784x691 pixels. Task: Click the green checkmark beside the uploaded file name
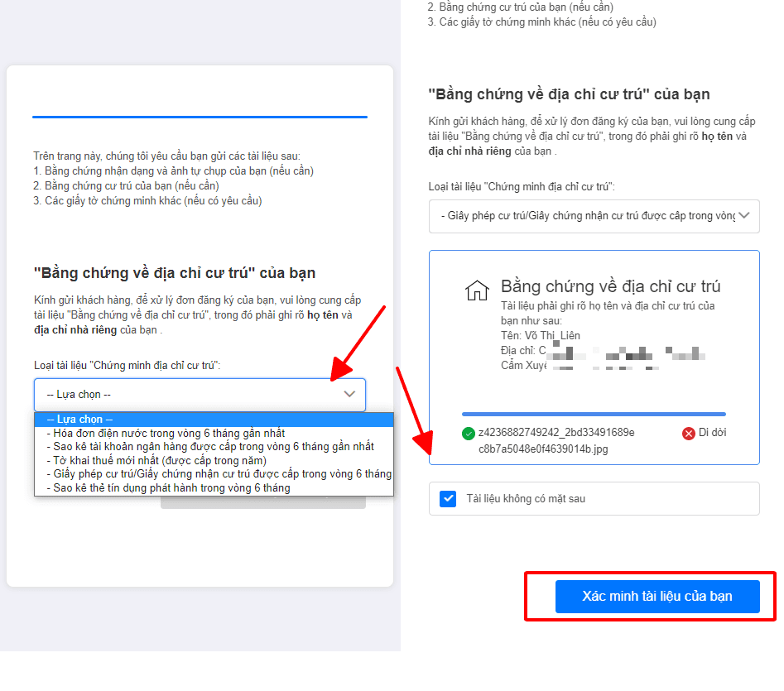click(x=469, y=433)
